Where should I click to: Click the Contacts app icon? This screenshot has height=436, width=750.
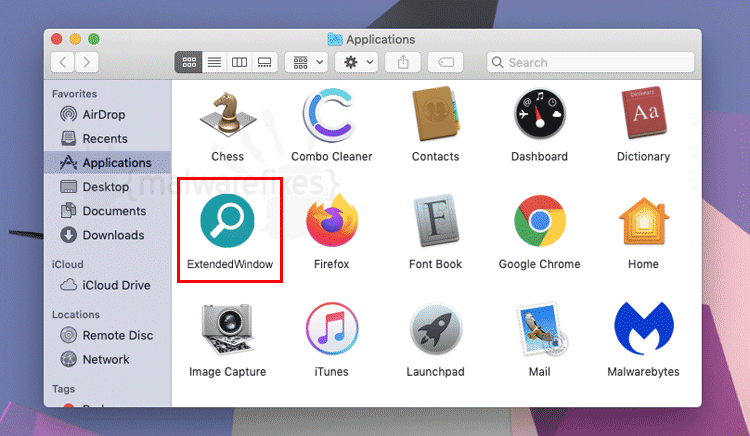coord(435,114)
